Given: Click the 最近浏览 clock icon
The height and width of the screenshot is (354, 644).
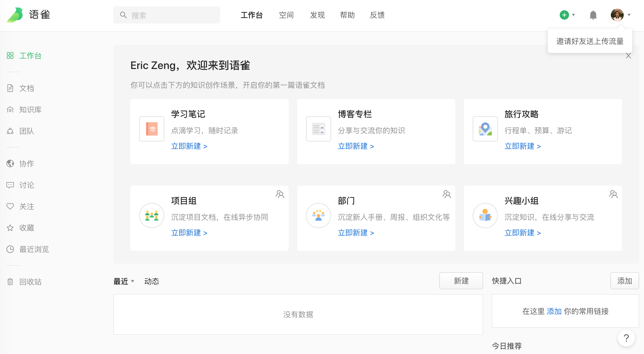Looking at the screenshot, I should (10, 249).
